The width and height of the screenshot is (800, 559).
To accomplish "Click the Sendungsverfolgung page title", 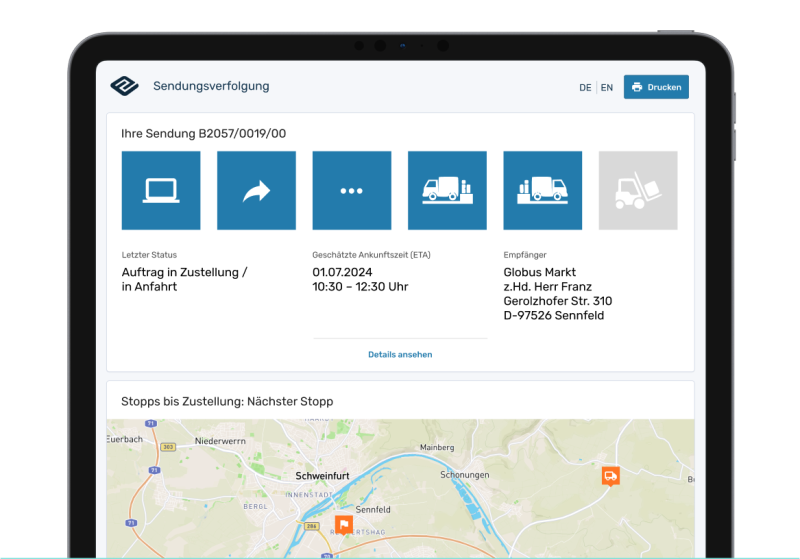I will 211,86.
